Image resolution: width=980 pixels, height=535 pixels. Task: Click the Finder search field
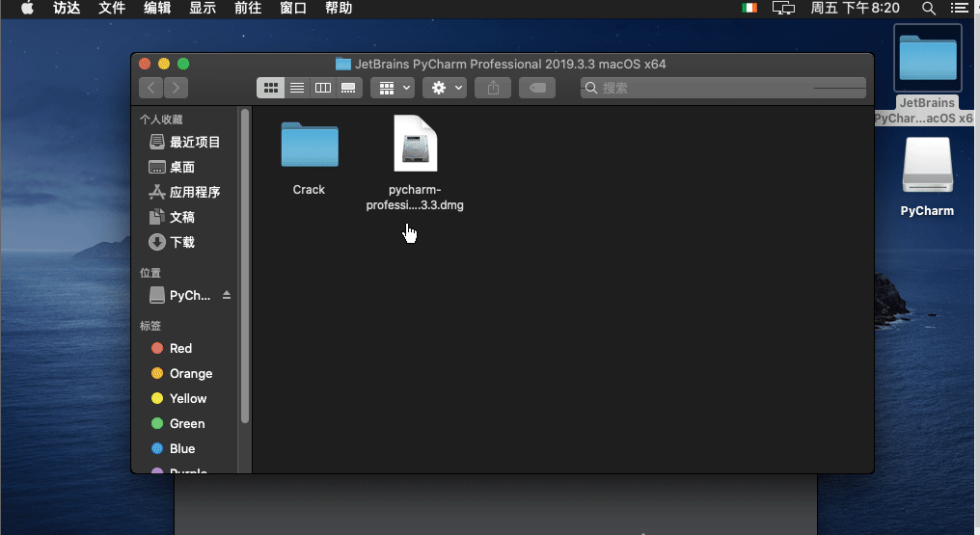coord(723,88)
